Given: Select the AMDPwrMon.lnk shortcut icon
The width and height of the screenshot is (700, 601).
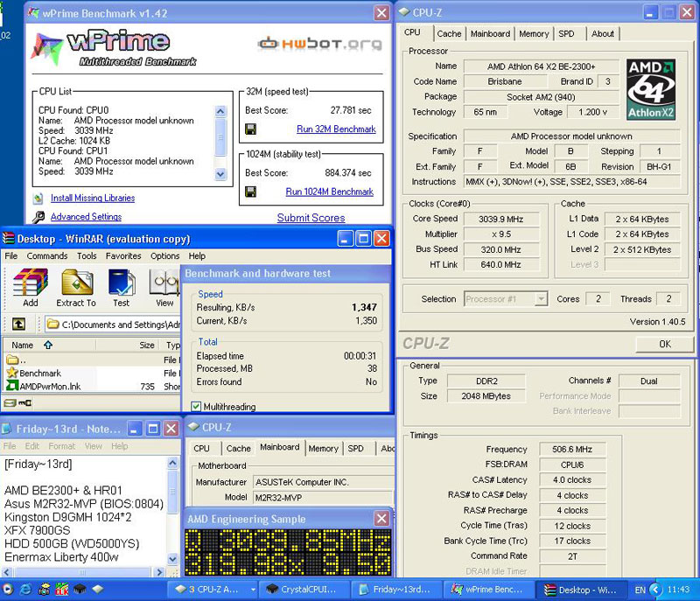Looking at the screenshot, I should pos(12,386).
